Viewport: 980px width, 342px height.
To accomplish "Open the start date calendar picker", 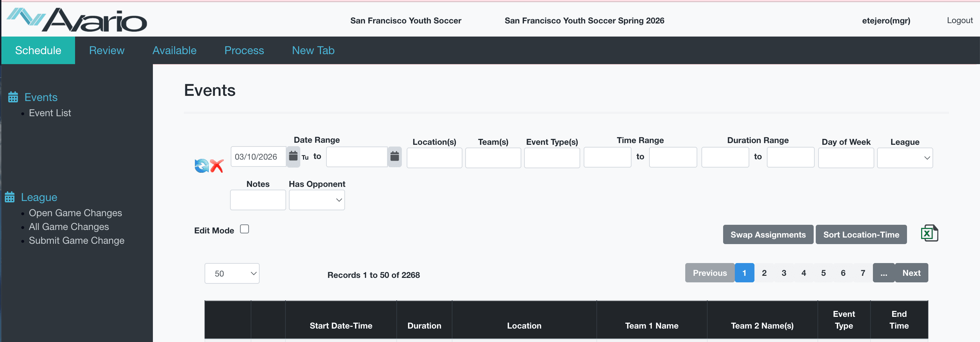I will click(293, 156).
